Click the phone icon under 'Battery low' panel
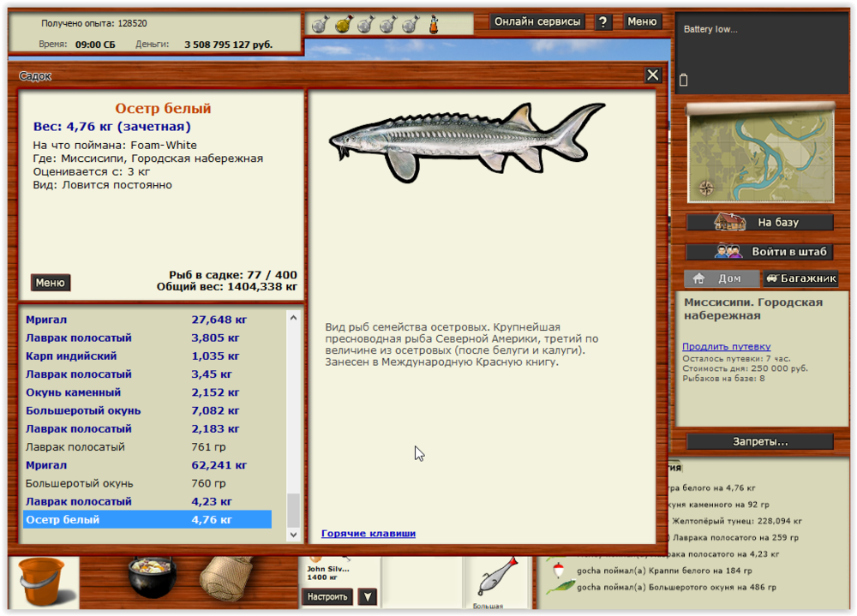Viewport: 857px width, 616px height. (683, 79)
